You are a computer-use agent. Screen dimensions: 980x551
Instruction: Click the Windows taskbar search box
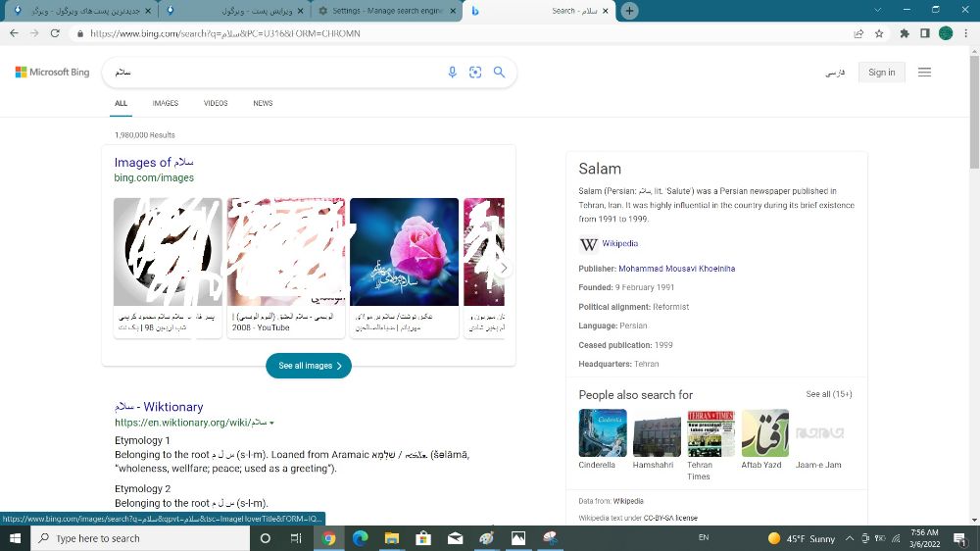[140, 538]
